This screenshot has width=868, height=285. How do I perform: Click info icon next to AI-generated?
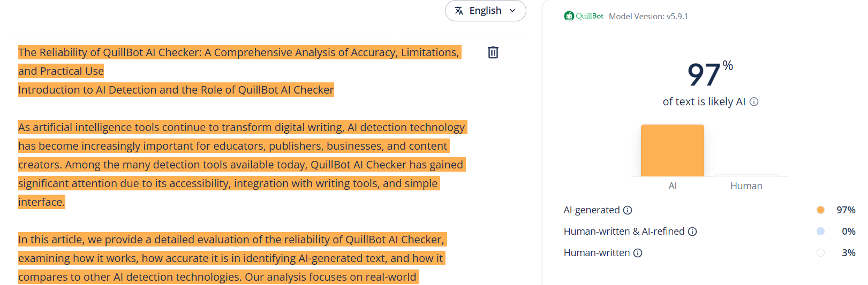pos(628,210)
